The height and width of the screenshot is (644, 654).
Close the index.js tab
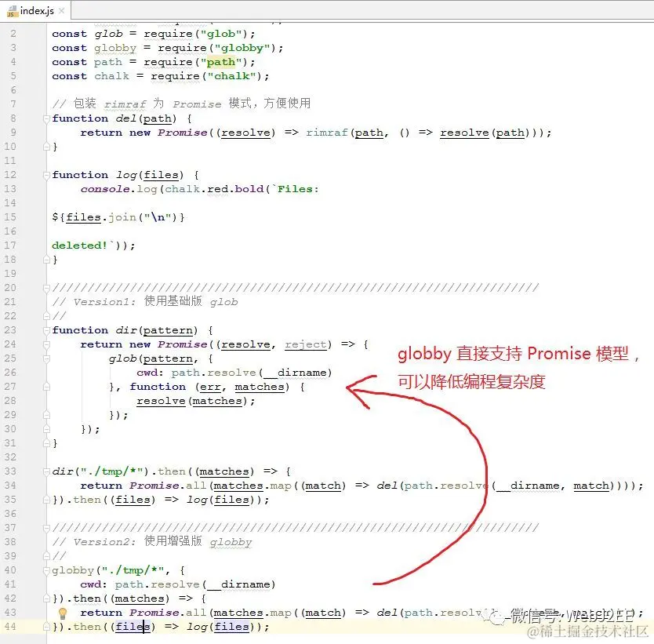point(62,10)
